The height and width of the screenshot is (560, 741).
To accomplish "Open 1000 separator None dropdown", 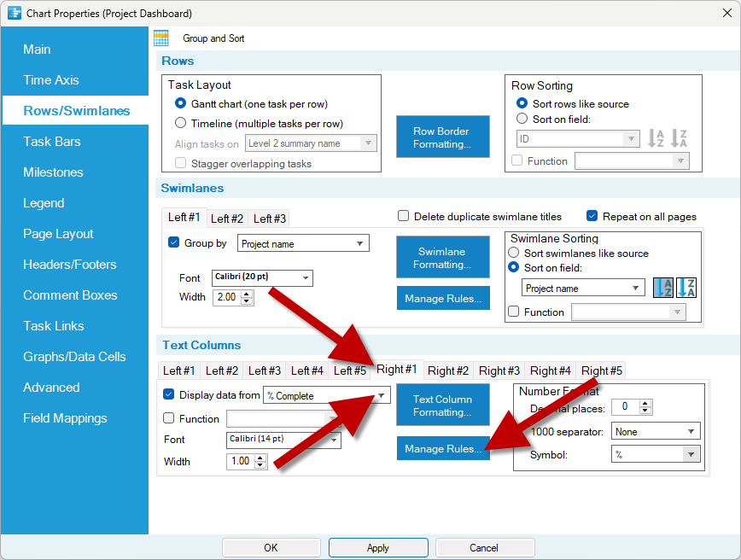I will point(656,431).
